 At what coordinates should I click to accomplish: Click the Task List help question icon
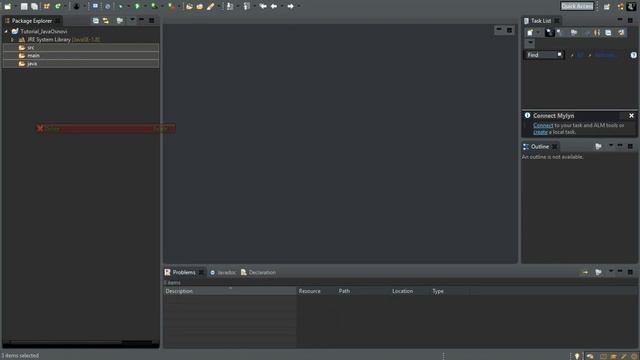click(x=633, y=55)
